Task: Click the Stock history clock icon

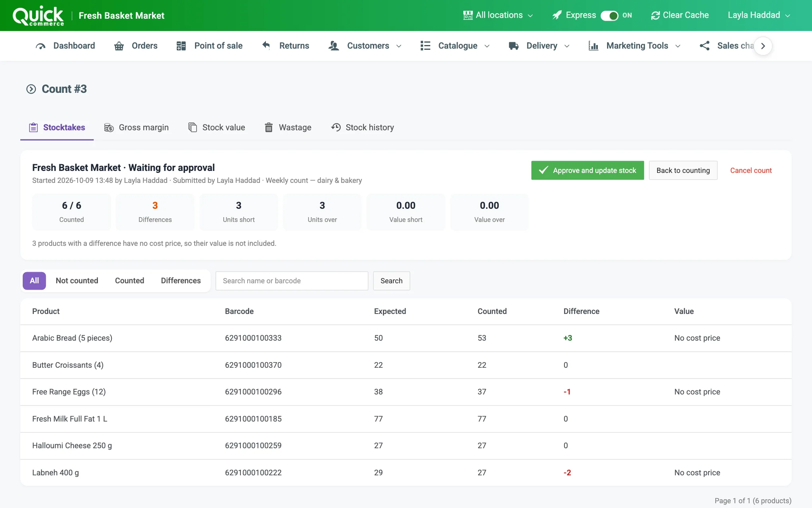Action: 336,127
